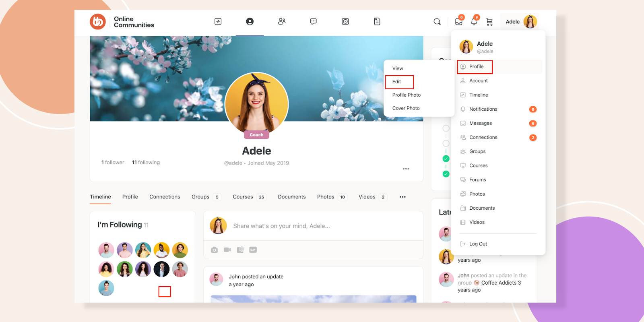Open Groups from the user dropdown

tap(477, 151)
